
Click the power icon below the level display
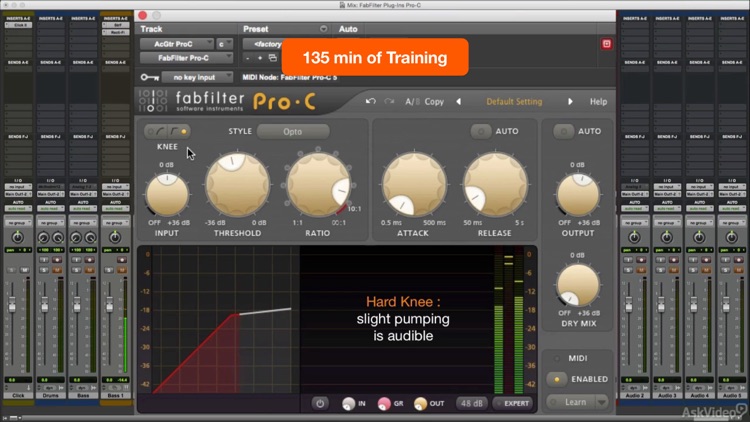(320, 403)
